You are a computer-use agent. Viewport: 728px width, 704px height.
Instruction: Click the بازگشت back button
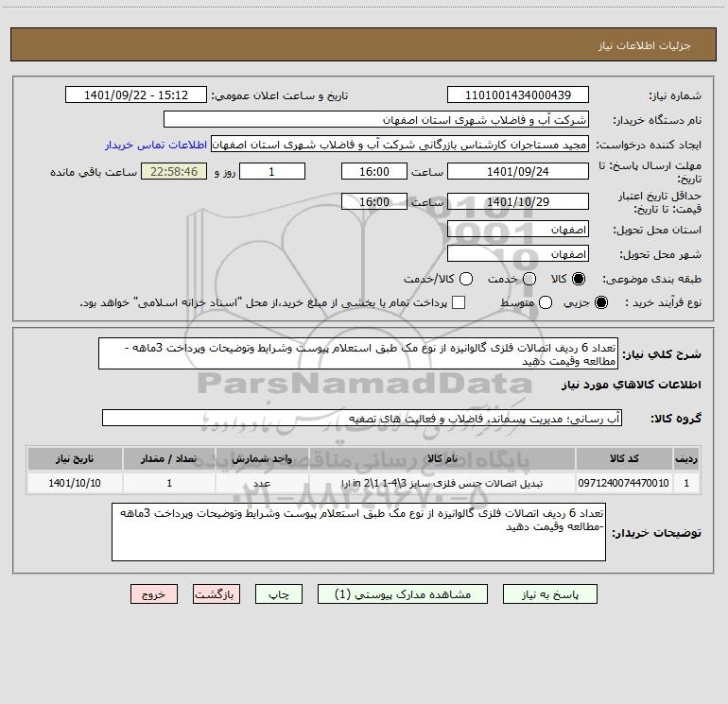pyautogui.click(x=217, y=594)
